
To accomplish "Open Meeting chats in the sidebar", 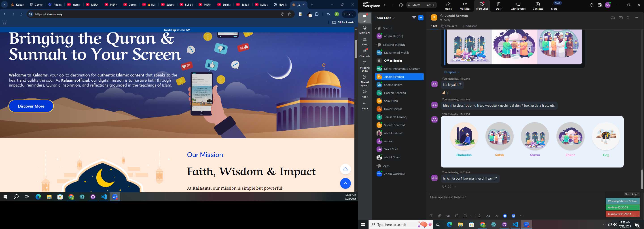I will tap(365, 66).
